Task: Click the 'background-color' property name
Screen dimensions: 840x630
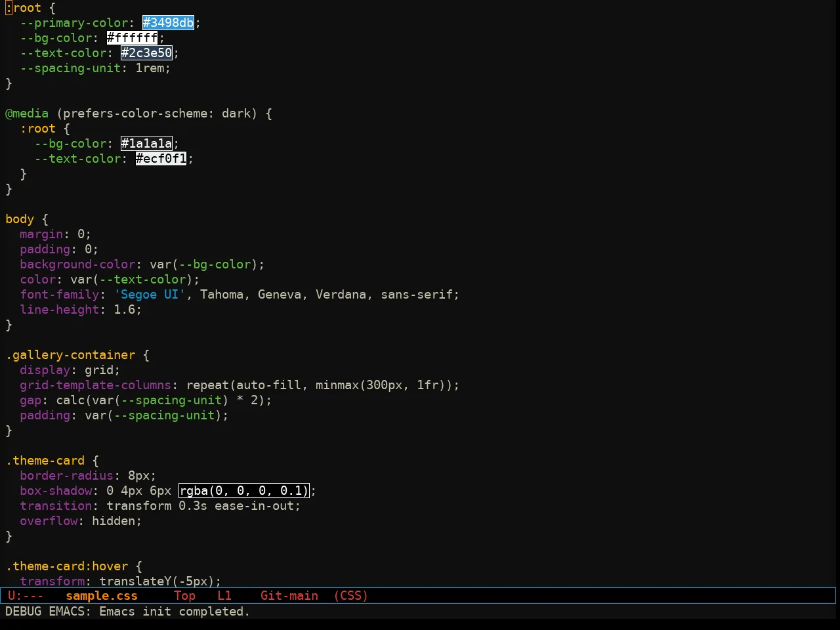Action: click(77, 264)
